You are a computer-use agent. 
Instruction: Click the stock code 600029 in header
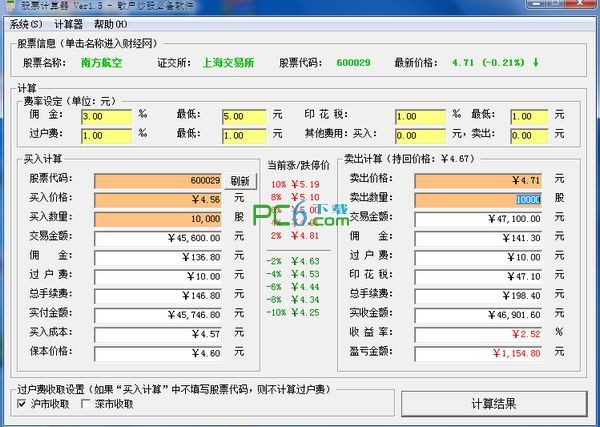[x=354, y=63]
